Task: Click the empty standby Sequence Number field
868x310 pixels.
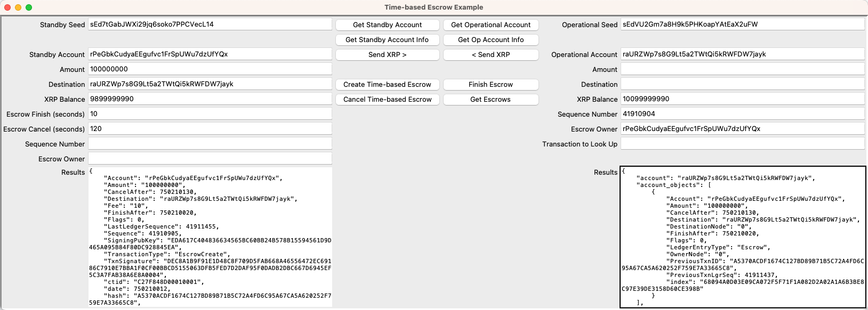Action: click(210, 144)
